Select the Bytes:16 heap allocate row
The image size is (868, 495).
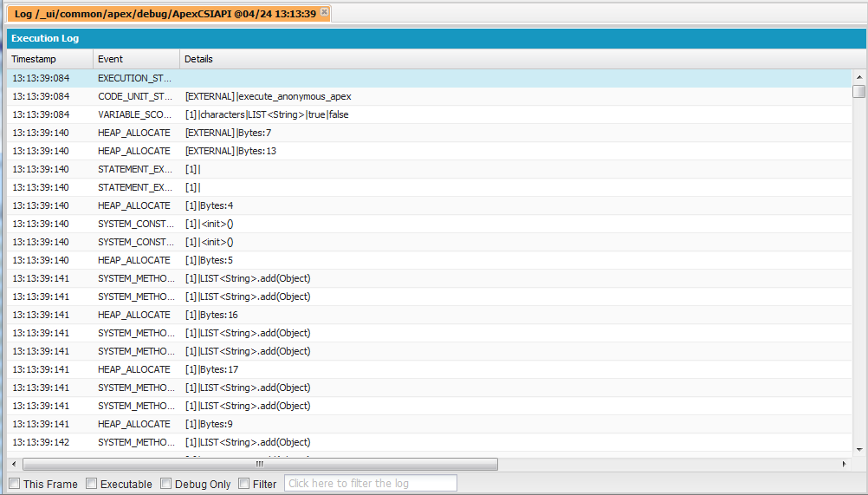point(429,315)
